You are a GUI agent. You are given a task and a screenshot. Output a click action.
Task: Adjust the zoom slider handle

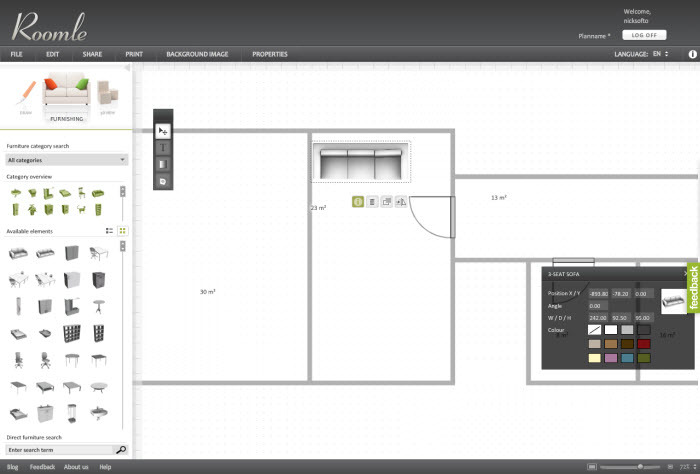tap(640, 467)
